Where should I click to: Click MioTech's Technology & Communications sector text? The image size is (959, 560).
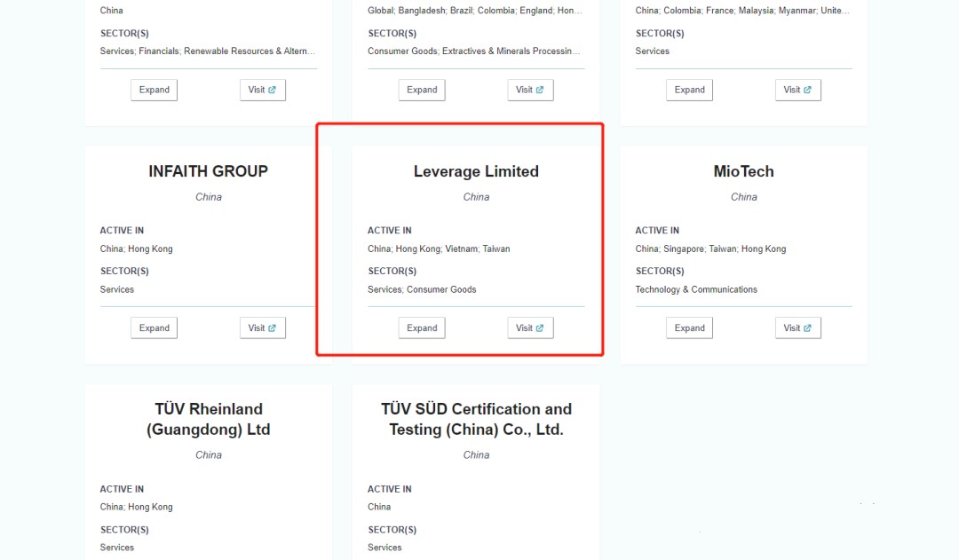[x=696, y=289]
